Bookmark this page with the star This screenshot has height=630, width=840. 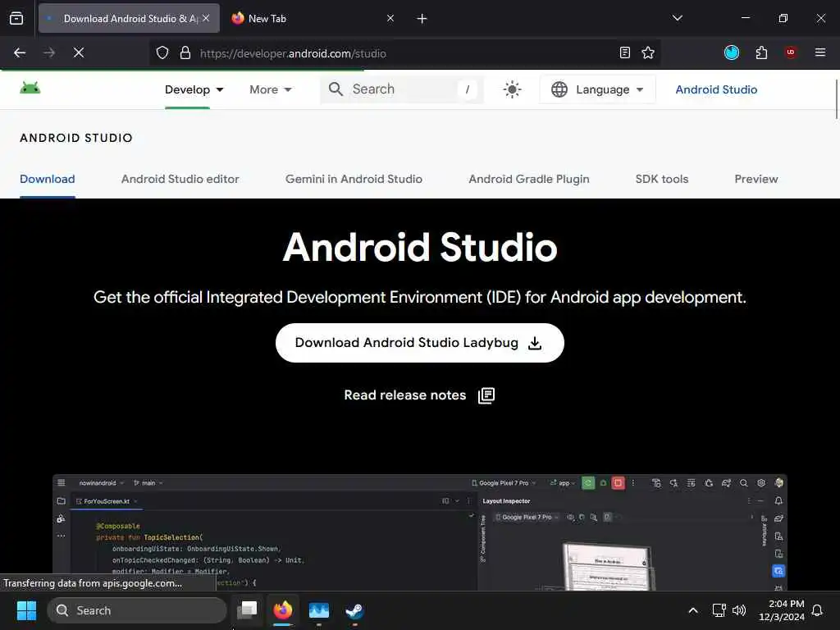648,52
